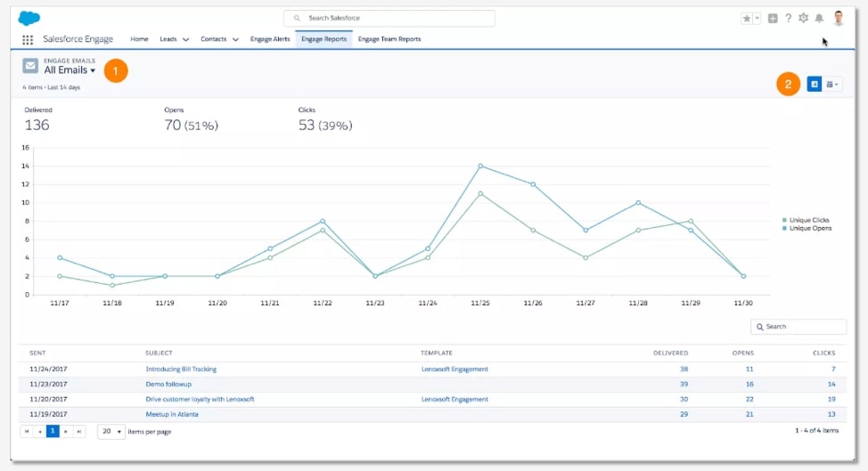Sort by the SENT column header

pos(37,353)
